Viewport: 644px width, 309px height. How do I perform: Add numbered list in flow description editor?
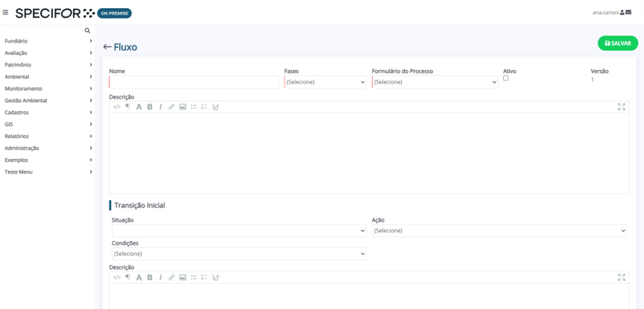click(204, 107)
